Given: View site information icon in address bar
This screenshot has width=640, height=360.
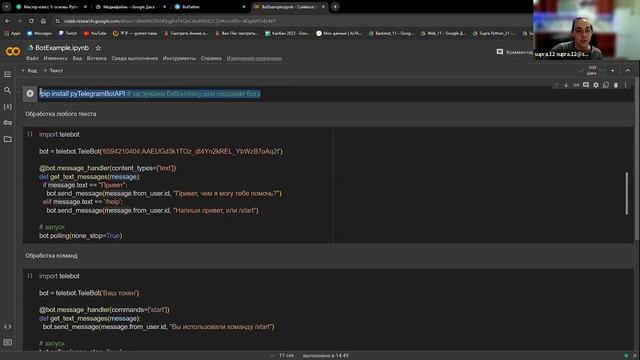Looking at the screenshot, I should [58, 21].
